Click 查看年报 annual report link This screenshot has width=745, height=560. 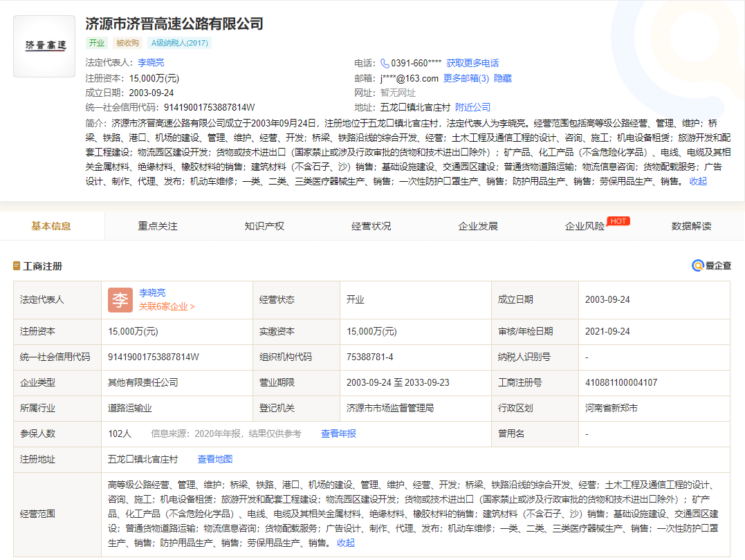coord(338,433)
